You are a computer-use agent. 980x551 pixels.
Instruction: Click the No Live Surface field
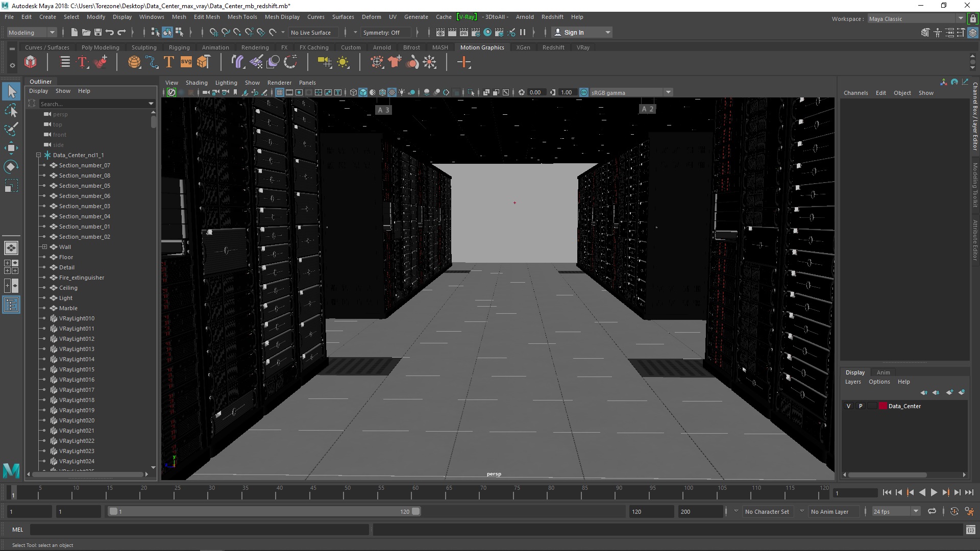tap(311, 32)
